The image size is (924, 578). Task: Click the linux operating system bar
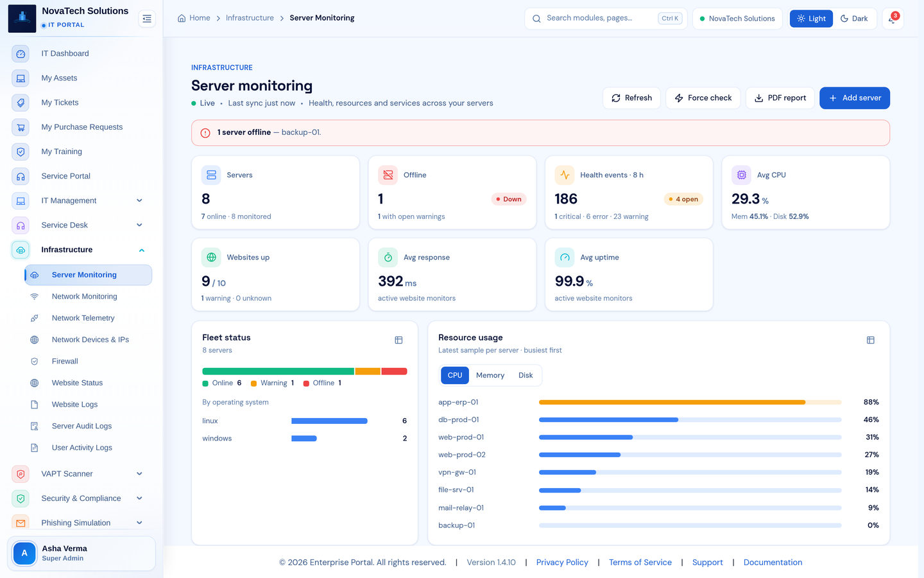(x=329, y=421)
